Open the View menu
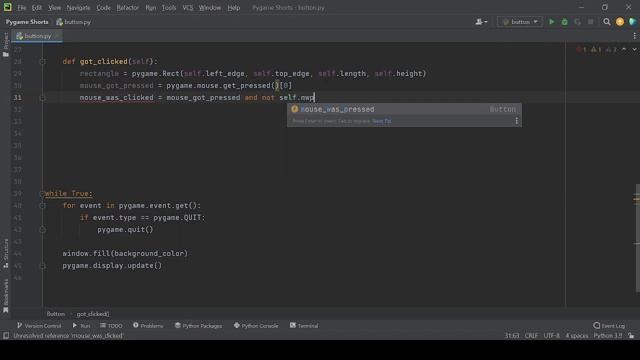The height and width of the screenshot is (360, 640). pyautogui.click(x=54, y=8)
